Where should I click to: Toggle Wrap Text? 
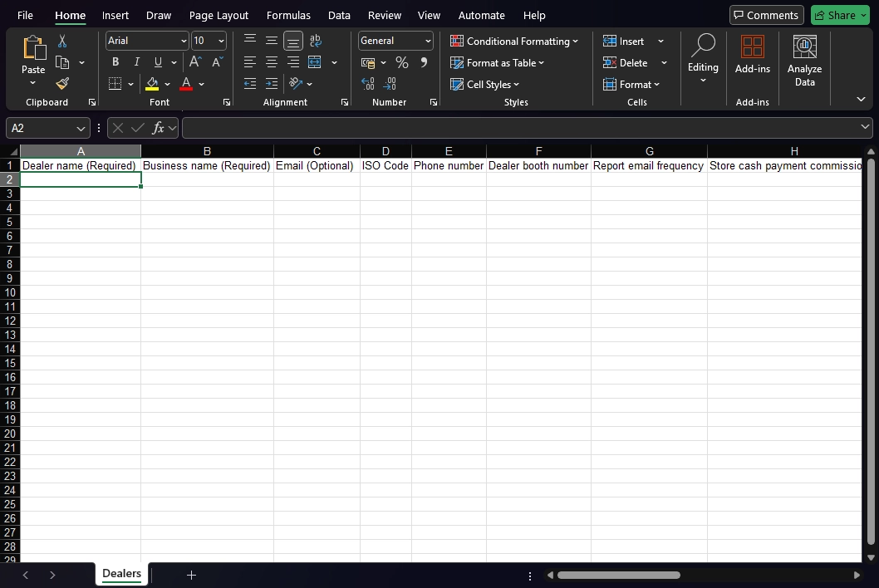point(316,41)
